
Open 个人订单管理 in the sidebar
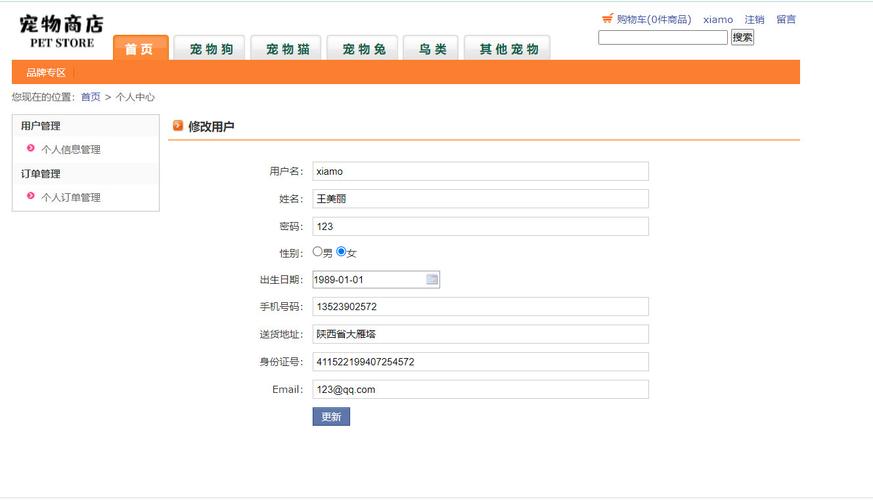(x=71, y=197)
